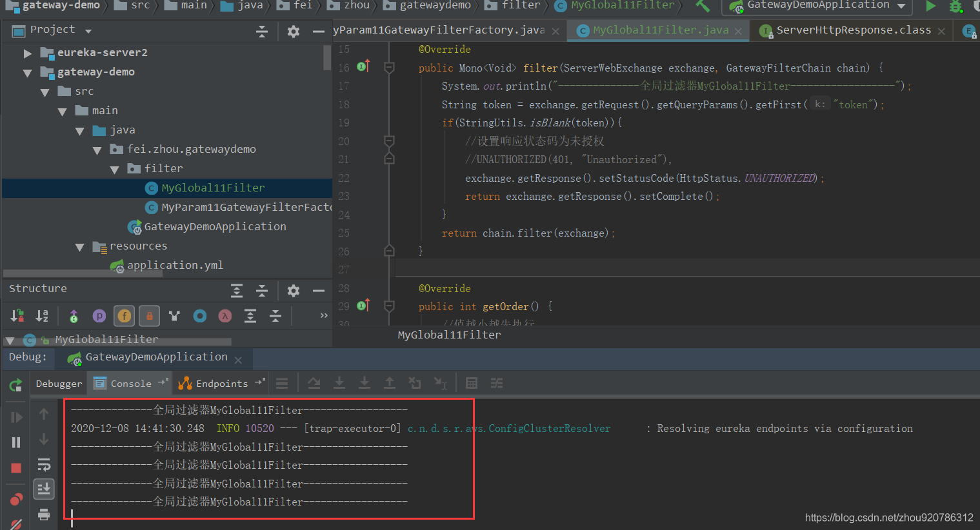
Task: Expand all in Structure panel header
Action: pyautogui.click(x=237, y=291)
